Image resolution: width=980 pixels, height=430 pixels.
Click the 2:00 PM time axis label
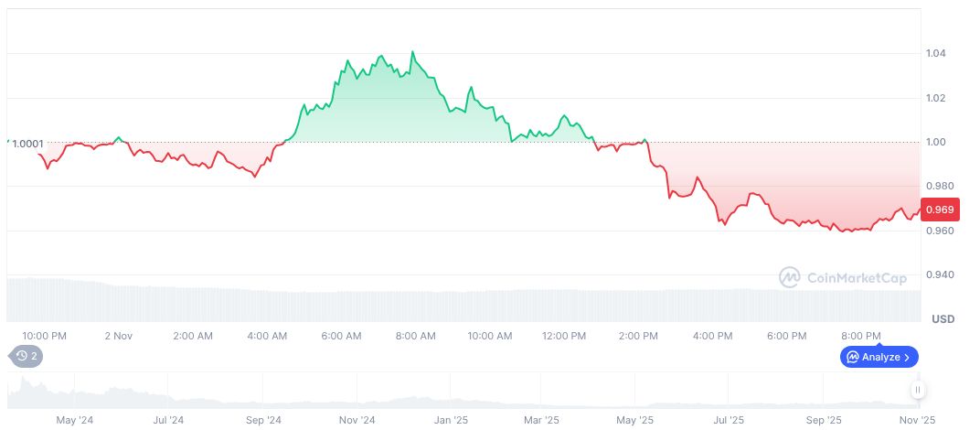click(638, 336)
